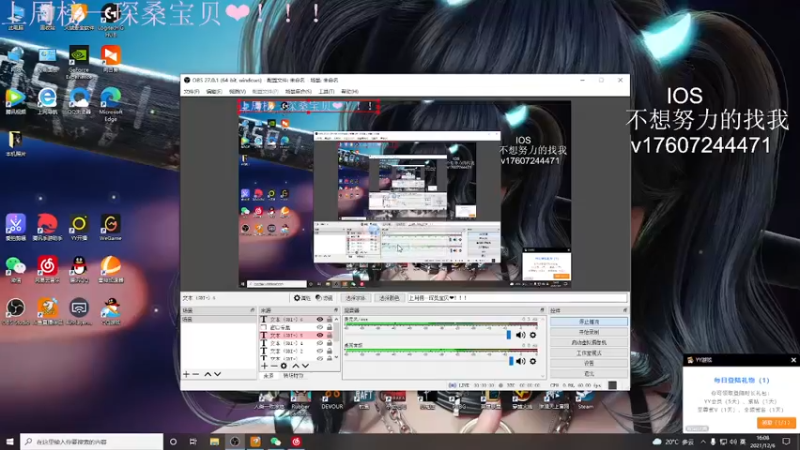The image size is (800, 450).
Task: Toggle visibility of 显示器采集 source
Action: pos(320,327)
